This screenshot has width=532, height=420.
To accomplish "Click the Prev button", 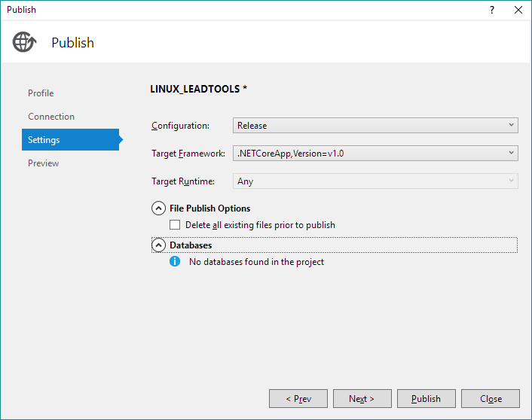I will pos(298,399).
